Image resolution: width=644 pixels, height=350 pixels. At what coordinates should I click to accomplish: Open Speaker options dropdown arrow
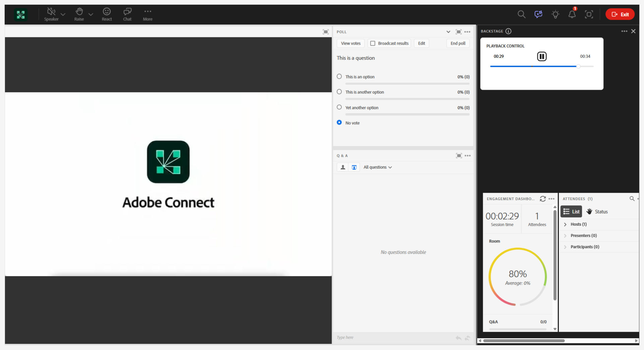pyautogui.click(x=63, y=14)
